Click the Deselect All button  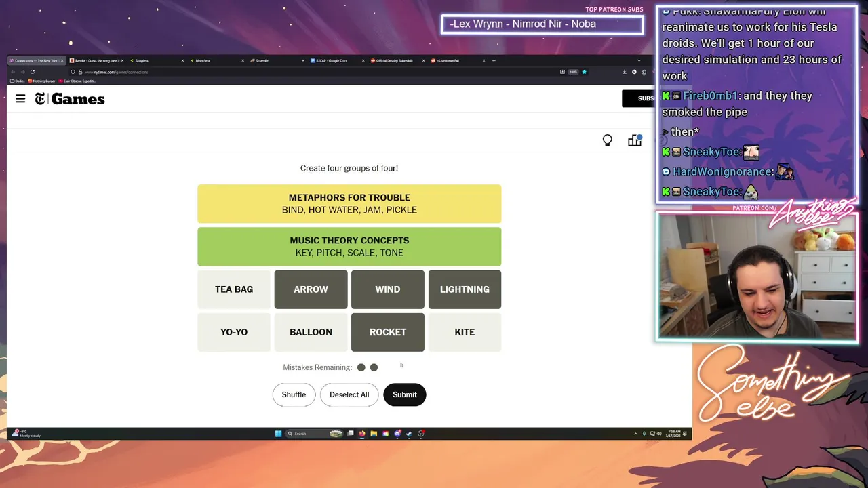(349, 394)
